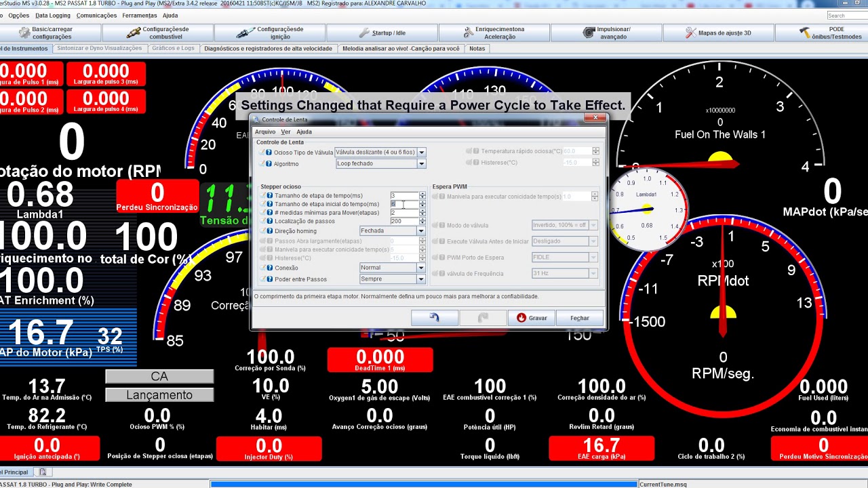This screenshot has height=488, width=868.
Task: Open Ferramentas menu in main window
Action: [140, 15]
